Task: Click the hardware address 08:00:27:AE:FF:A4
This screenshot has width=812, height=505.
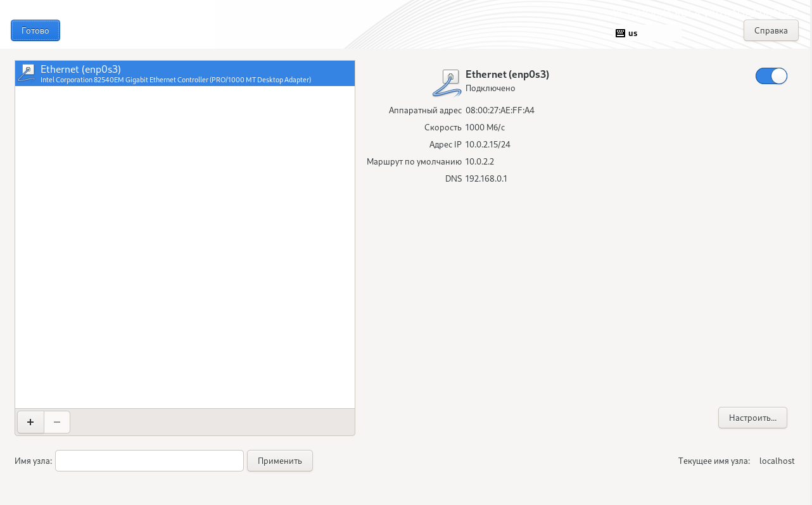Action: point(500,110)
